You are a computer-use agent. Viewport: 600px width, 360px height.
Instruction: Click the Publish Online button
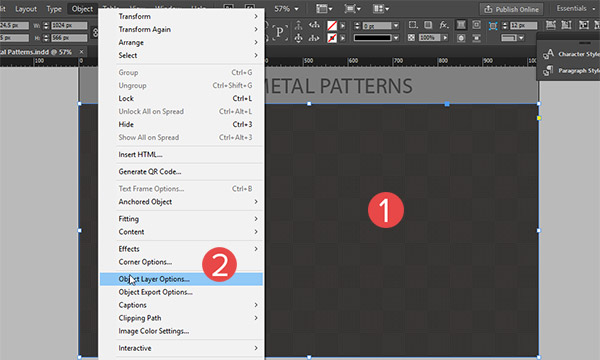coord(512,9)
